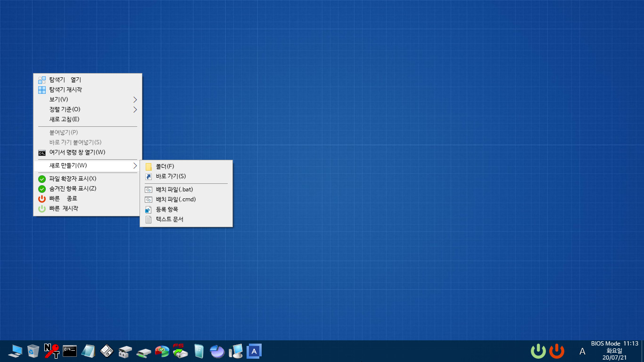644x362 pixels.
Task: Expand the 정렬 기준(O) submenu
Action: pyautogui.click(x=88, y=109)
